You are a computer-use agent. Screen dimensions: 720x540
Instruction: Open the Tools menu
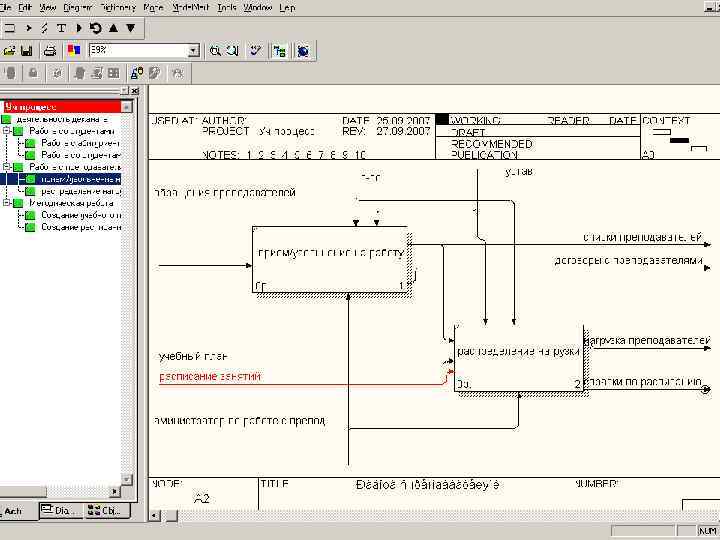pyautogui.click(x=227, y=7)
